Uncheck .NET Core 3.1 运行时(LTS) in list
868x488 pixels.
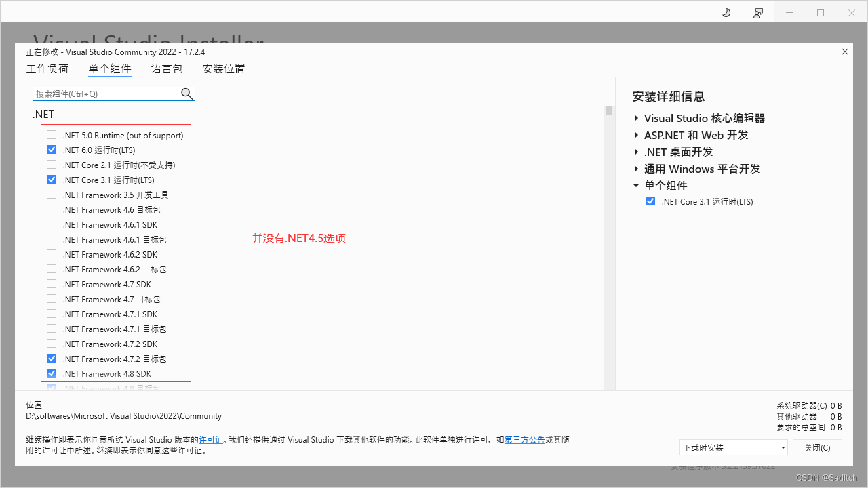coord(52,180)
